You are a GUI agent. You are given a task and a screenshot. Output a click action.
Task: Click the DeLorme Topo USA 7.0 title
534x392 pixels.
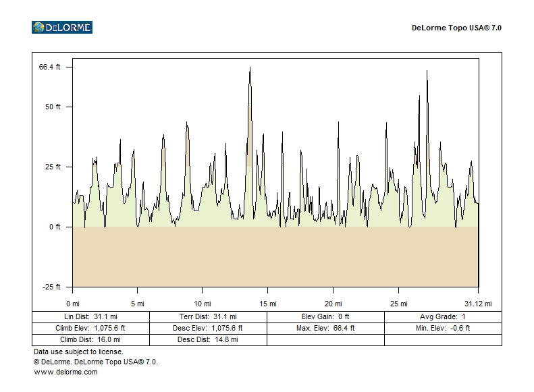point(456,28)
